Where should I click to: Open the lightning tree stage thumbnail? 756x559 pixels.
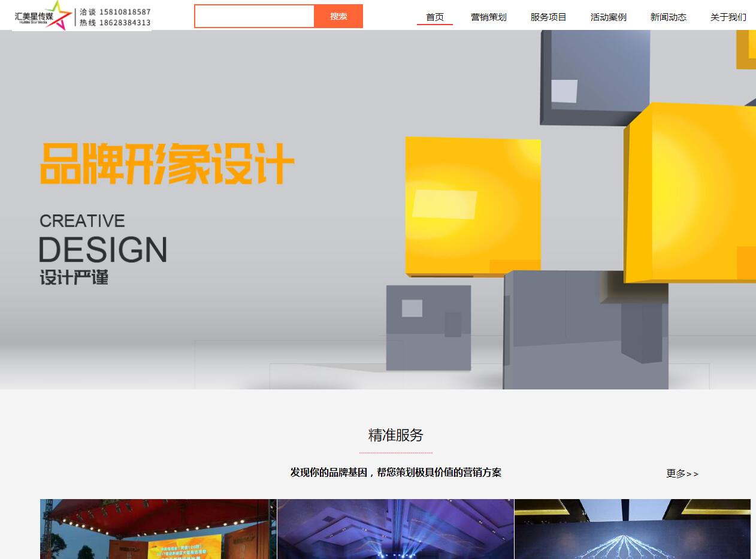tap(632, 528)
